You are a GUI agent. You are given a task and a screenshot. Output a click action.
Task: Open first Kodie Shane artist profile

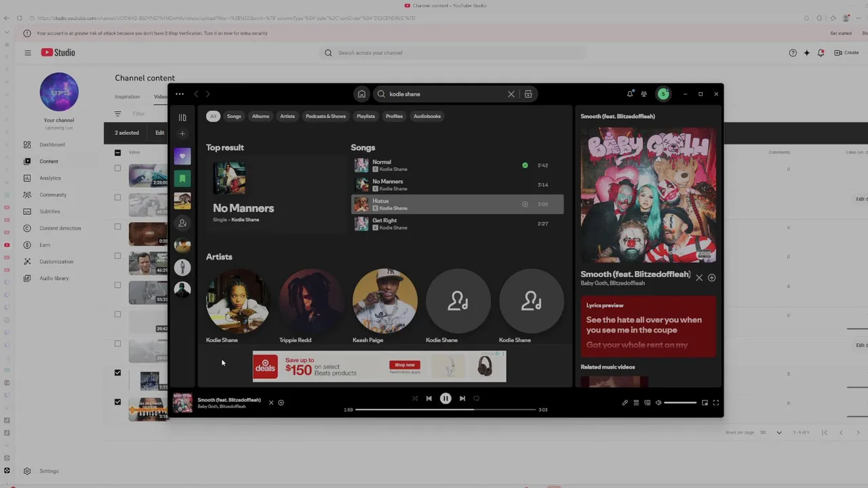tap(237, 306)
